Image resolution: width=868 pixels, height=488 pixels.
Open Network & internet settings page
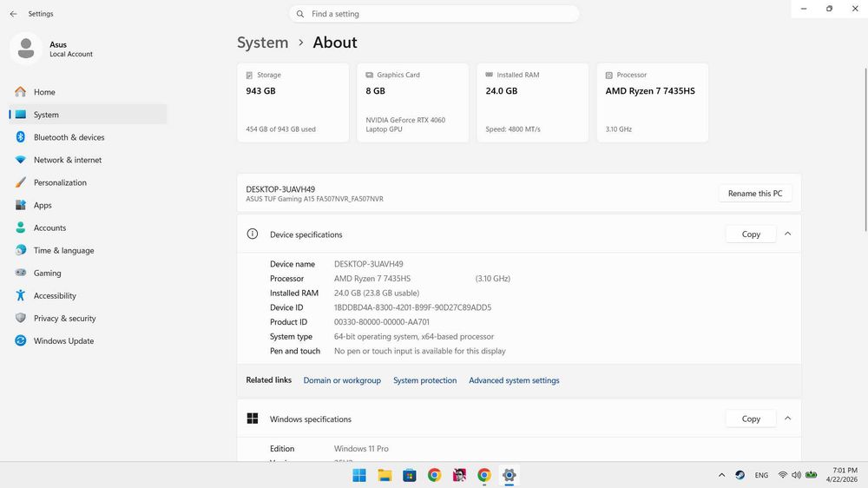click(x=88, y=160)
